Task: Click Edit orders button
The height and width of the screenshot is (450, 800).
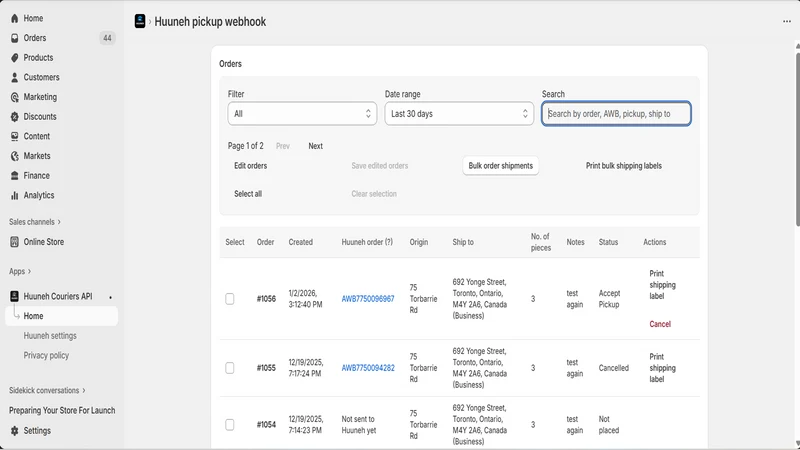Action: point(251,166)
